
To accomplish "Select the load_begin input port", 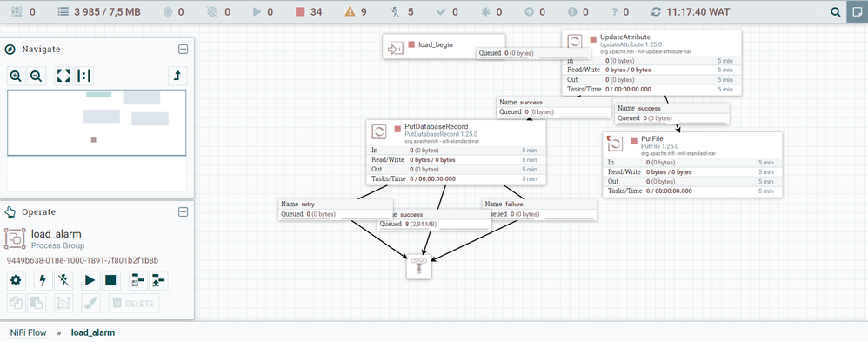I will [x=444, y=46].
